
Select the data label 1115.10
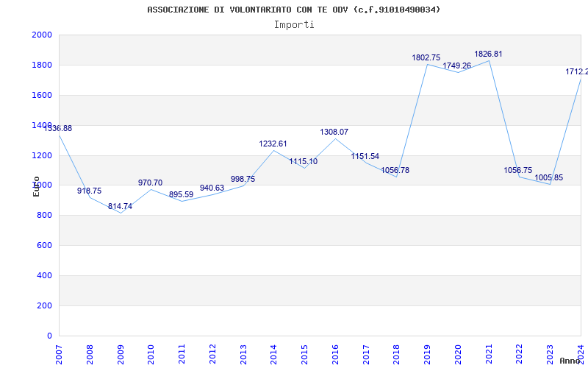click(304, 161)
